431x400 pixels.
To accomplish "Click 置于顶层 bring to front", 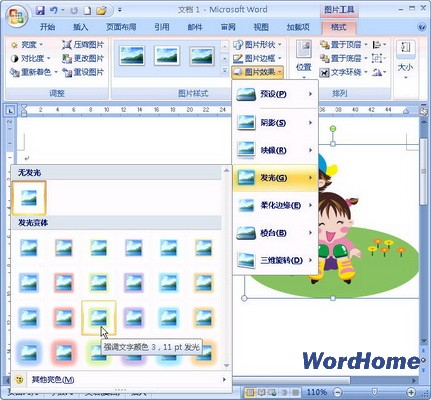I will 343,45.
